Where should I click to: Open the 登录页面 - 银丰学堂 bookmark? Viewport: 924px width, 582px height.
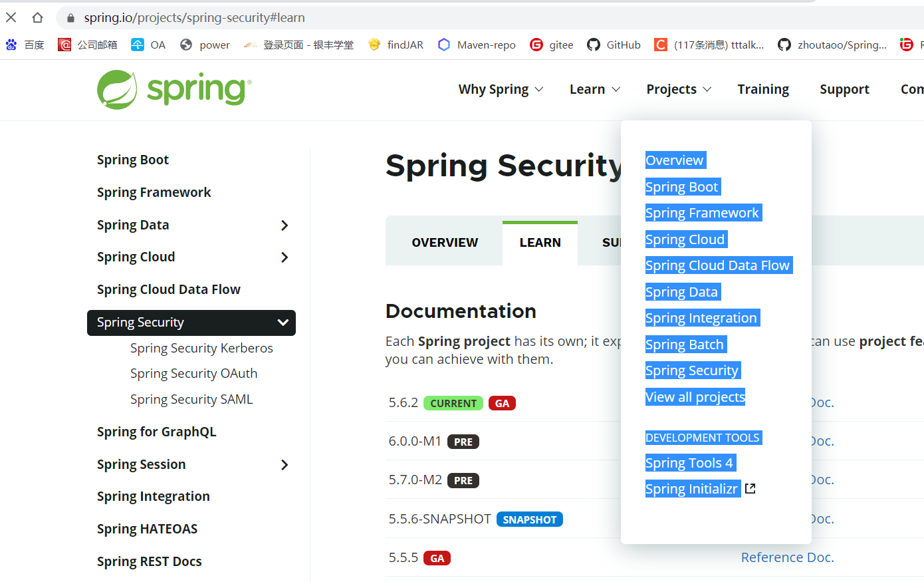pyautogui.click(x=298, y=45)
